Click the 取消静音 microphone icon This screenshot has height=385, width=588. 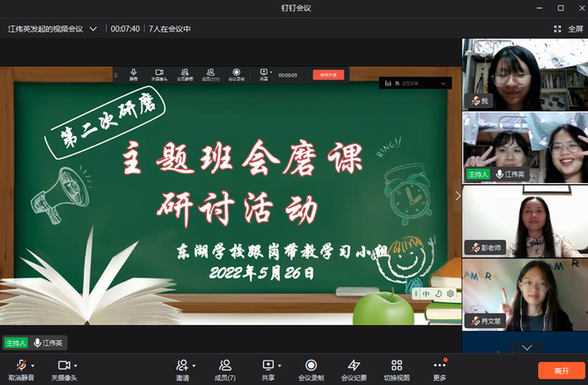[x=21, y=365]
